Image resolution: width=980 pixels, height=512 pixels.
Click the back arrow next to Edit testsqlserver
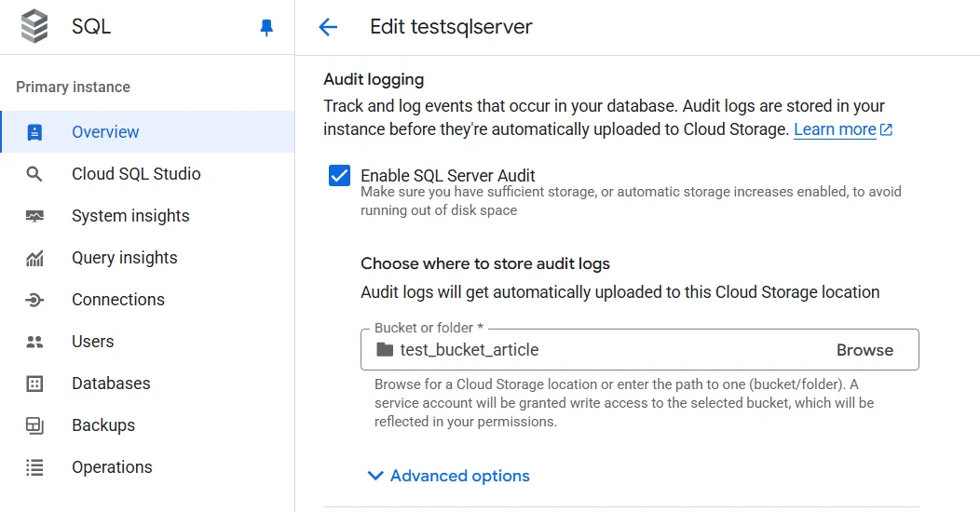point(328,27)
